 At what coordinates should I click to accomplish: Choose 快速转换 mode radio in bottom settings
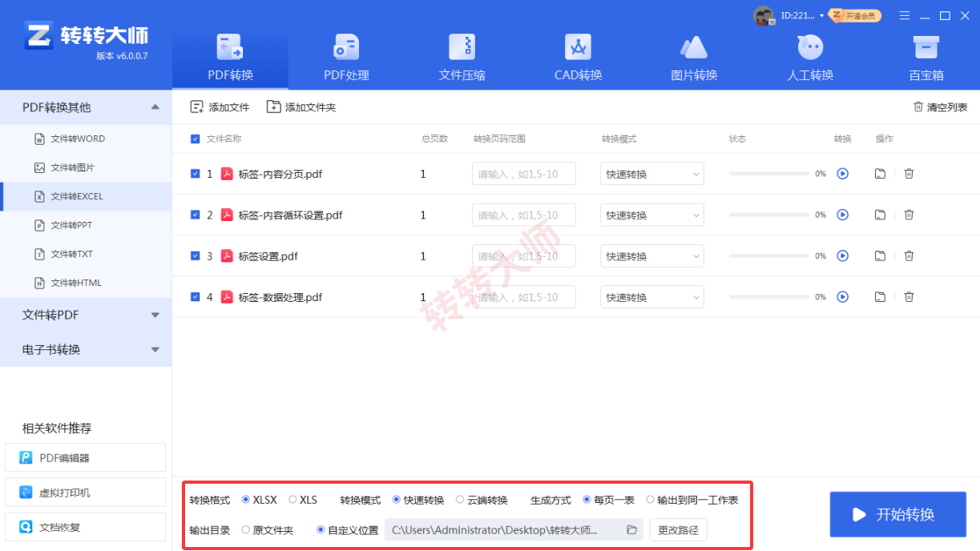point(397,500)
